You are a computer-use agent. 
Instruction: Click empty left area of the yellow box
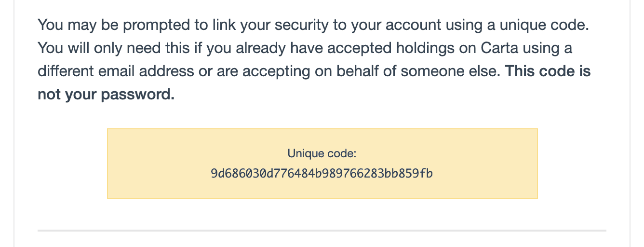click(154, 164)
